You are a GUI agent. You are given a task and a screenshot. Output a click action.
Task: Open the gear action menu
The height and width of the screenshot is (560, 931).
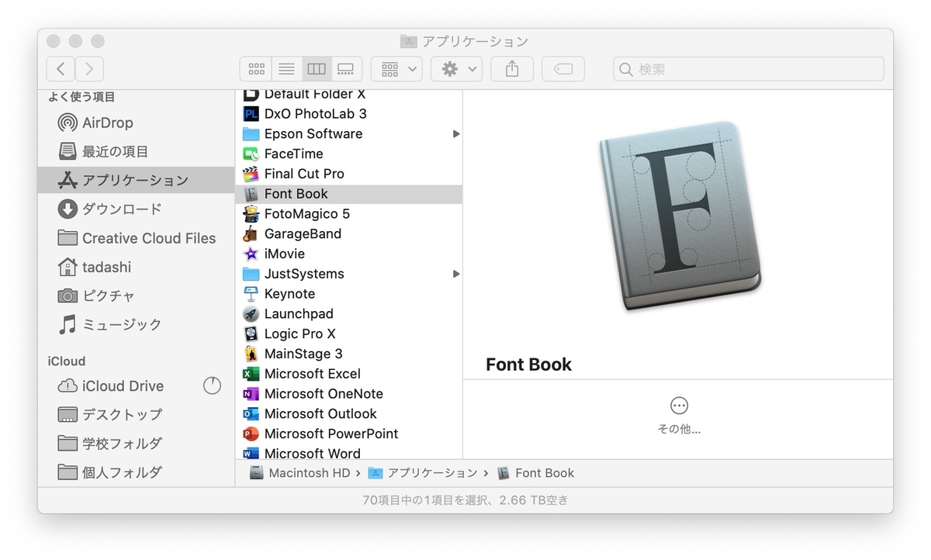coord(457,69)
